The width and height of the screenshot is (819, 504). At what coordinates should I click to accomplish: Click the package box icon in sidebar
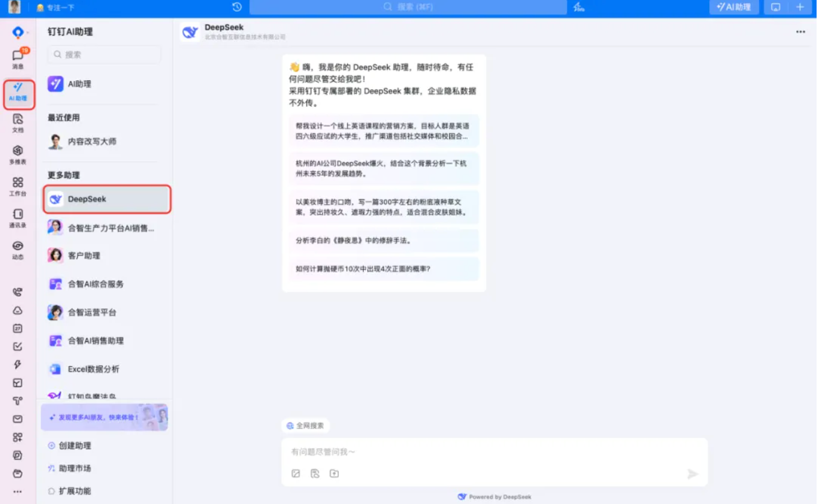[17, 382]
